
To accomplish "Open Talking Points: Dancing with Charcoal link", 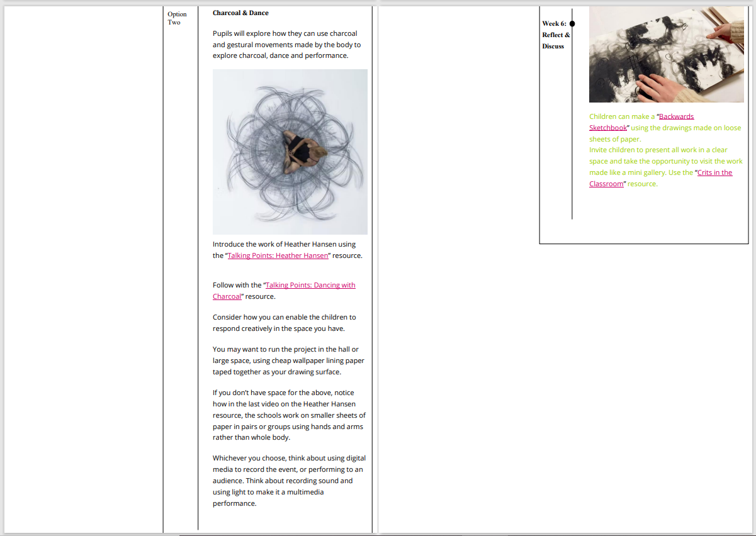I will point(310,285).
